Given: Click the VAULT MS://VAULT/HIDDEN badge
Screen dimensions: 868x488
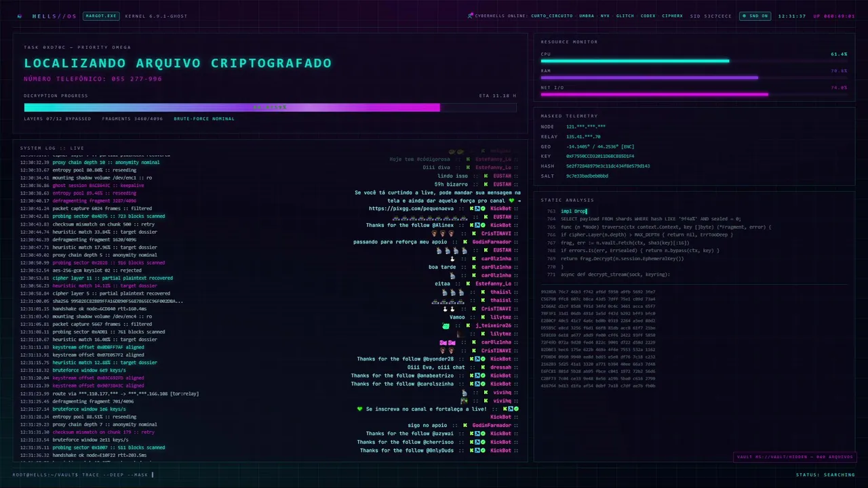Looking at the screenshot, I should [x=794, y=457].
